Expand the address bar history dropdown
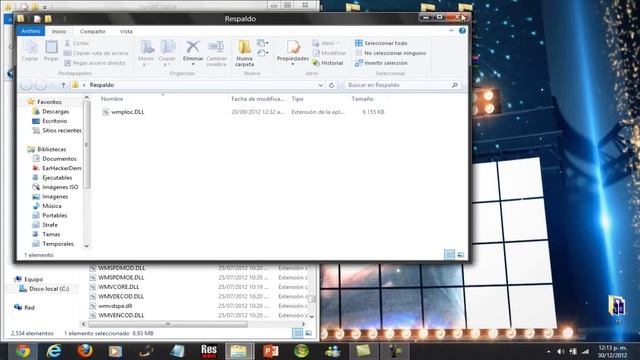 (x=321, y=85)
